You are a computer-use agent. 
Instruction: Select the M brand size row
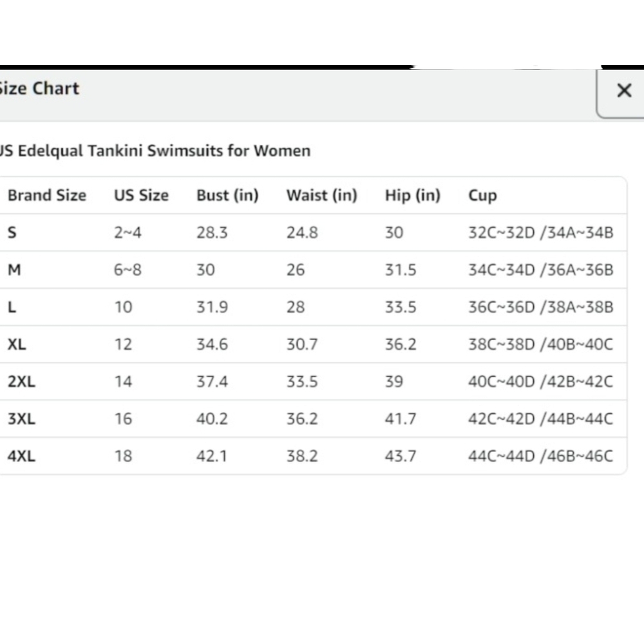click(313, 270)
